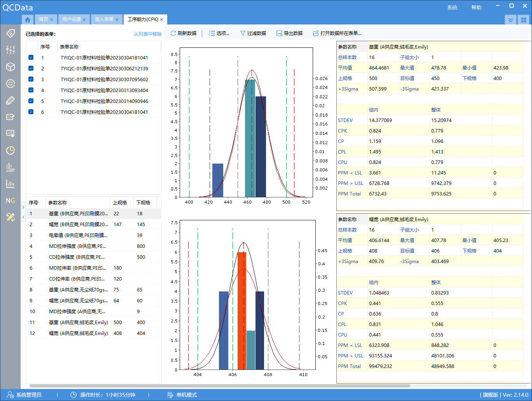
Task: Click the 3D box sidebar icon
Action: (10, 67)
